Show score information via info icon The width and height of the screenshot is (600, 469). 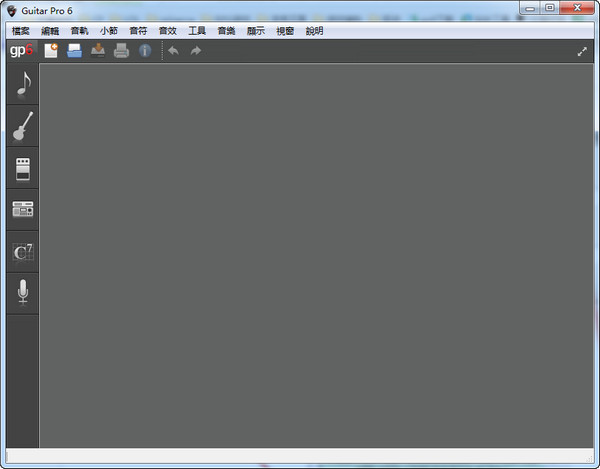point(145,50)
